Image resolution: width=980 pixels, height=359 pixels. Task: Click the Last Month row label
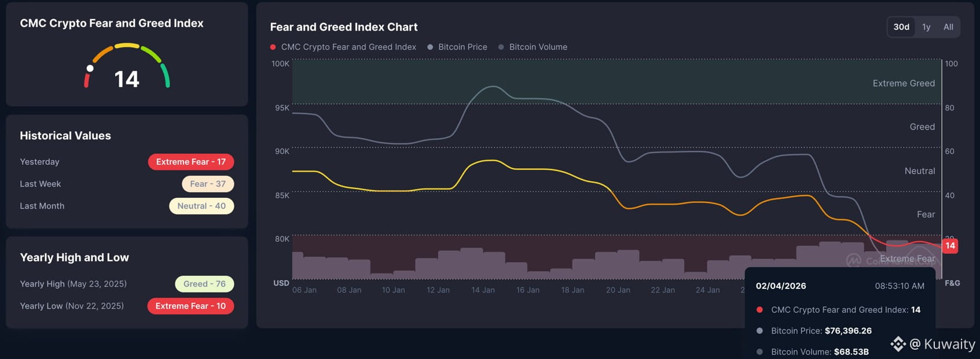click(42, 206)
